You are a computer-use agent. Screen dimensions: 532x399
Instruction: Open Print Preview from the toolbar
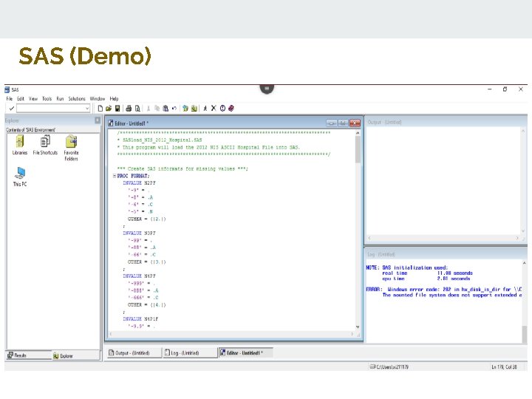click(x=137, y=109)
